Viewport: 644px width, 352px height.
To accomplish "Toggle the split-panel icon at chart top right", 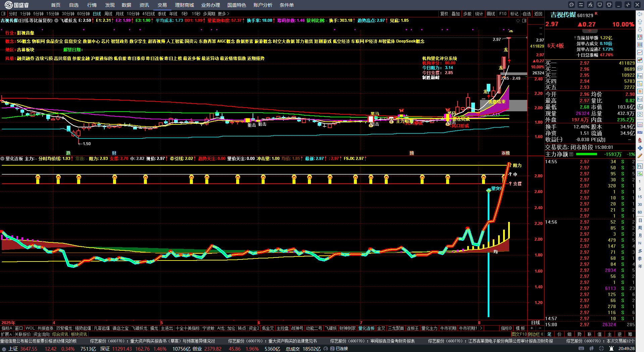I will [x=524, y=20].
